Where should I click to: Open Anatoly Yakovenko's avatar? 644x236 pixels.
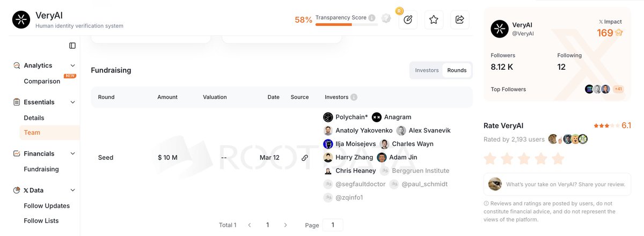(x=328, y=130)
